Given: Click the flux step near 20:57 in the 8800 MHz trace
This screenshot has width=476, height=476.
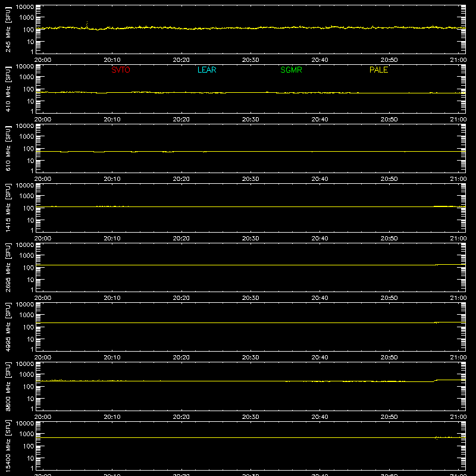Looking at the screenshot, I should point(436,380).
